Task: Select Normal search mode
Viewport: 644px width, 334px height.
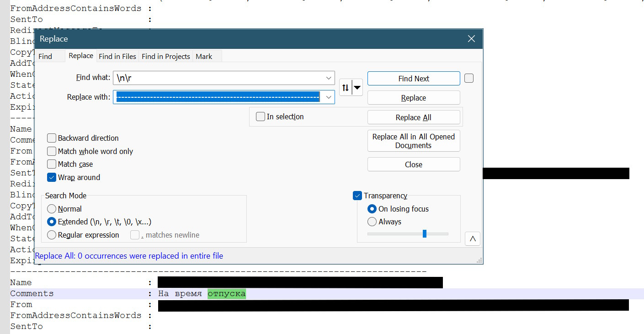Action: [x=52, y=209]
